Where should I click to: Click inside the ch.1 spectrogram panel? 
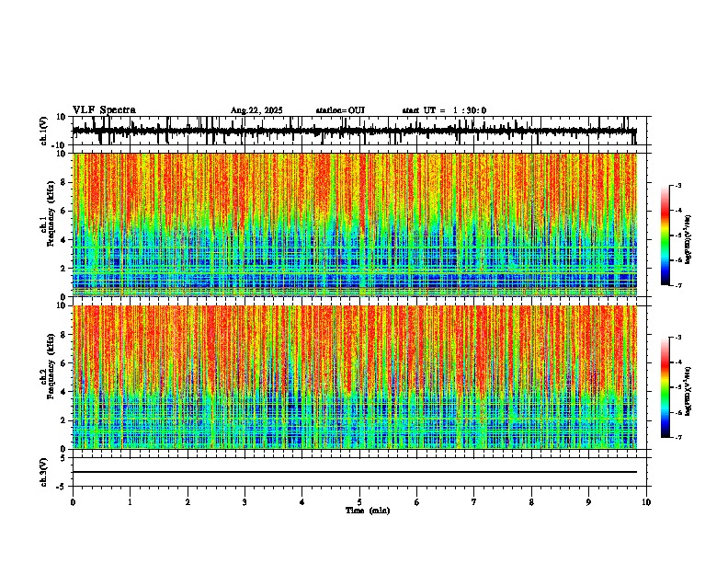point(354,224)
